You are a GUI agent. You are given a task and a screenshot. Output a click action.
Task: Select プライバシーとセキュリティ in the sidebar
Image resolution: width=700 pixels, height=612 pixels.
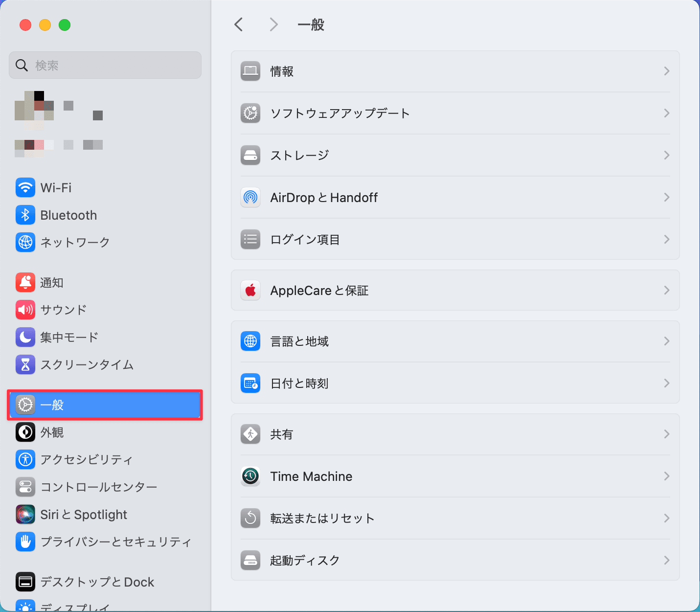pos(115,542)
